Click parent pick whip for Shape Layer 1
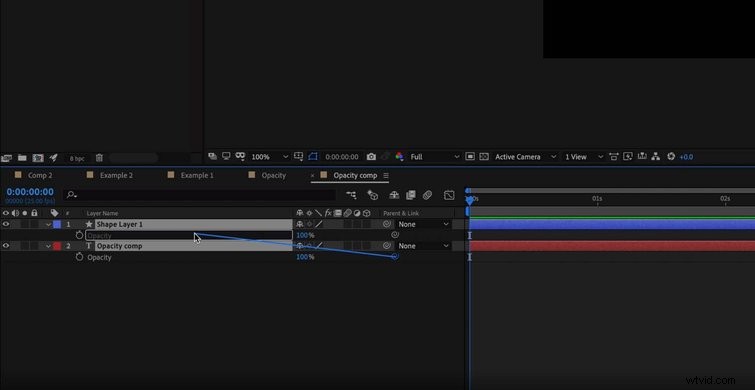The width and height of the screenshot is (755, 390). (x=387, y=224)
